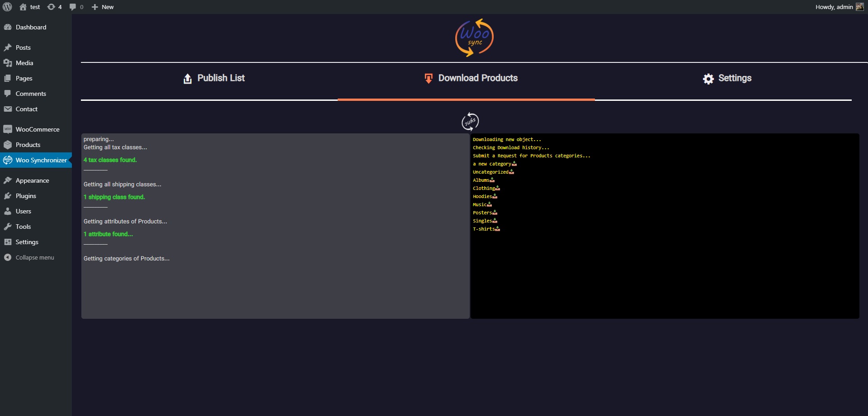Switch to the Publish List tab
This screenshot has height=416, width=868.
coord(214,78)
